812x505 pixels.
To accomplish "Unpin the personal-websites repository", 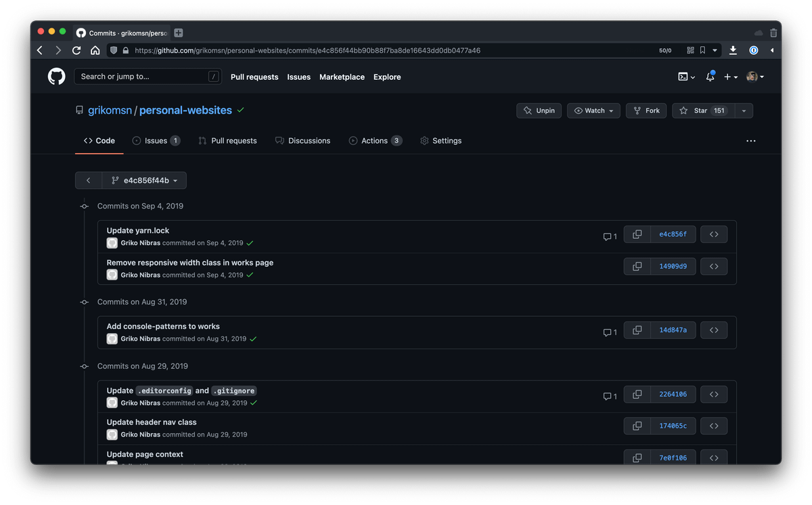I will tap(539, 110).
